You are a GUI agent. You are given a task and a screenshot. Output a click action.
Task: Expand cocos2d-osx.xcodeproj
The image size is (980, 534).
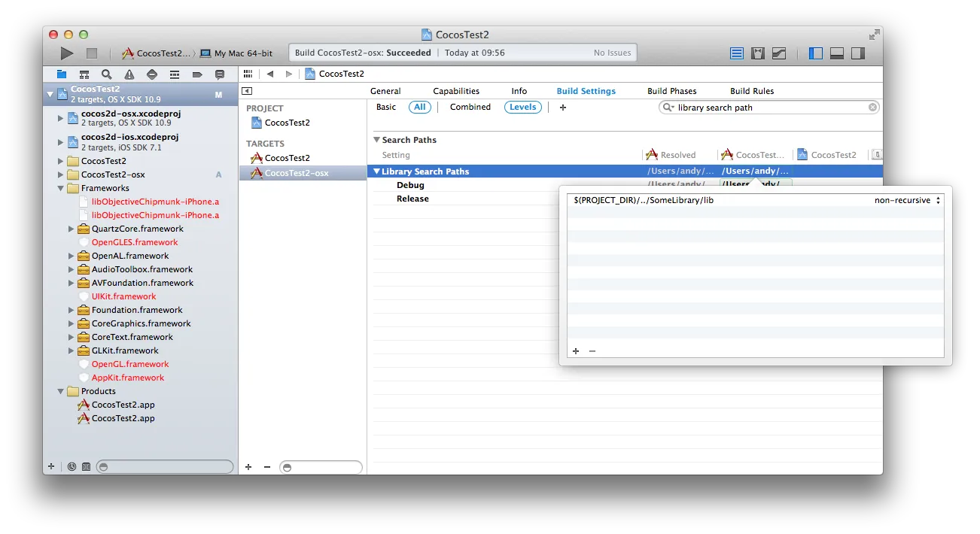click(x=61, y=118)
